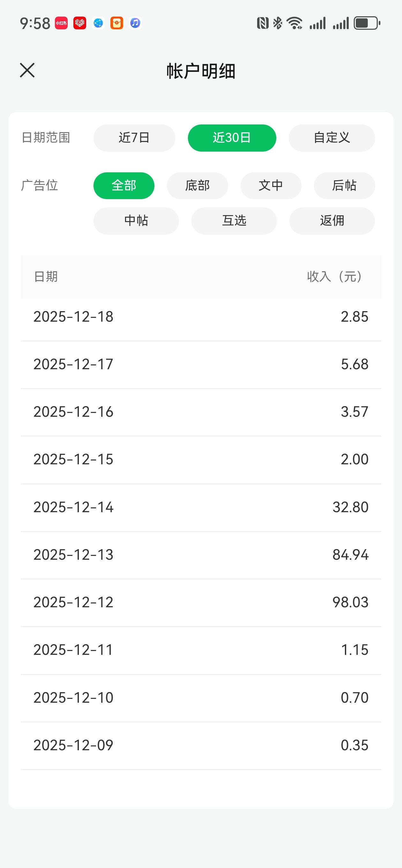
Task: Filter ad position by 全部
Action: coord(124,186)
